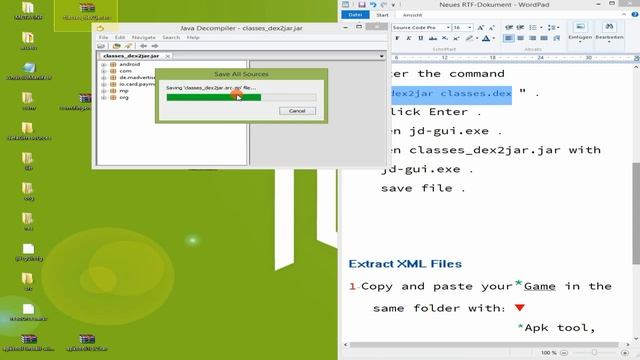This screenshot has width=640, height=360.
Task: Open the Datei tab in WordPad
Action: click(x=355, y=15)
